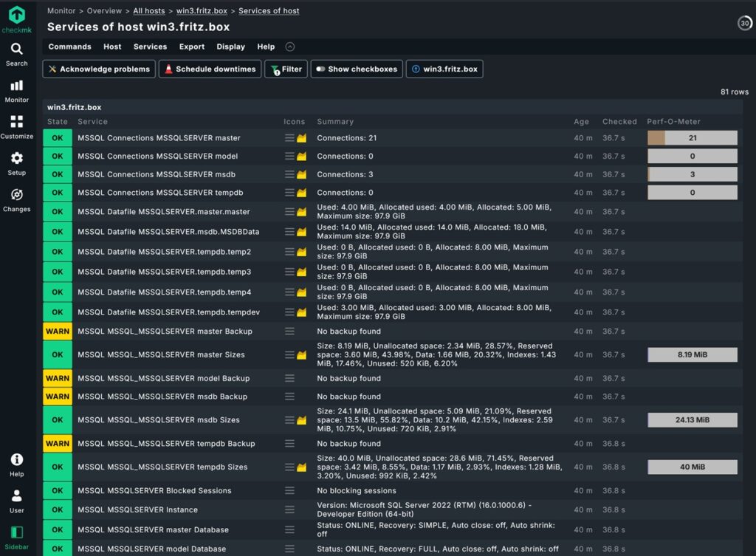This screenshot has height=556, width=756.
Task: Open graph icon for Datafile master.master
Action: [x=302, y=212]
